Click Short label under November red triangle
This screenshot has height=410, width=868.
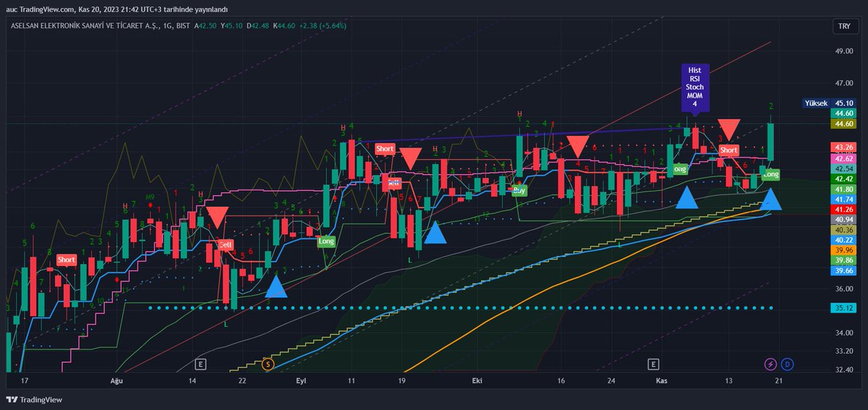coord(728,150)
